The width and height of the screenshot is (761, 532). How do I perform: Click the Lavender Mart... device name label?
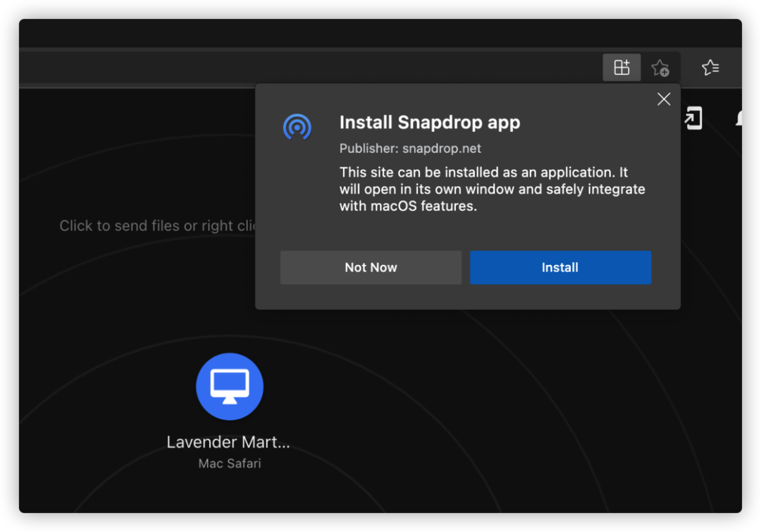click(228, 443)
